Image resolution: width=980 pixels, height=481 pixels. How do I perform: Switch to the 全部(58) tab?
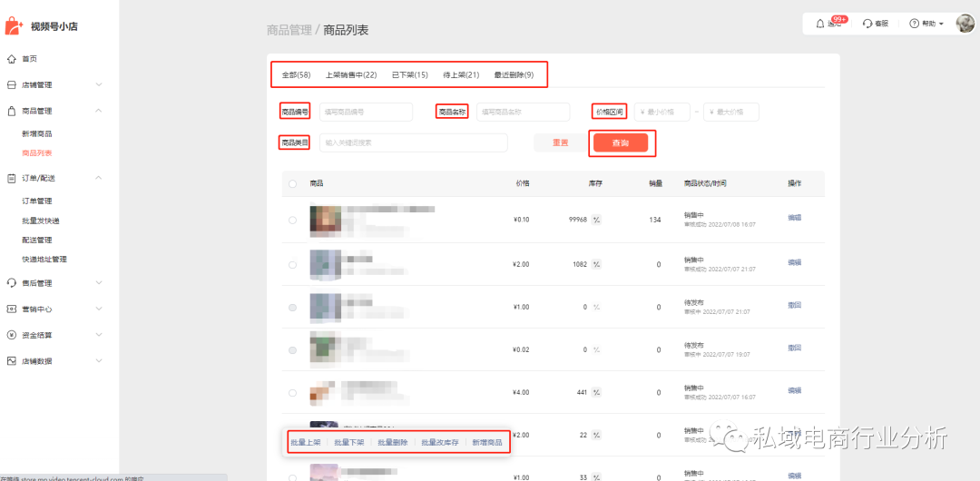(296, 75)
